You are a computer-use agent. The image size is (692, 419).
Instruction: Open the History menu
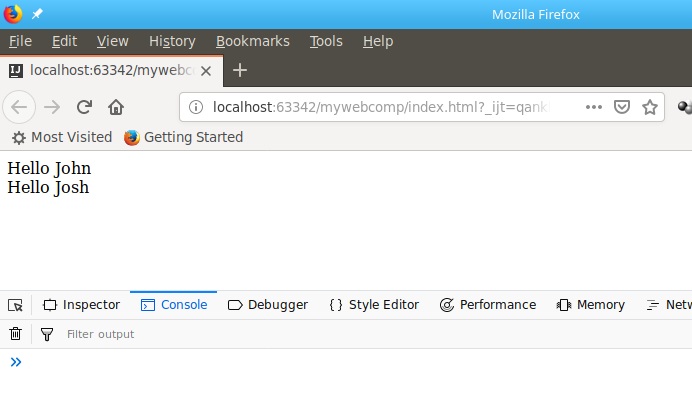point(172,41)
